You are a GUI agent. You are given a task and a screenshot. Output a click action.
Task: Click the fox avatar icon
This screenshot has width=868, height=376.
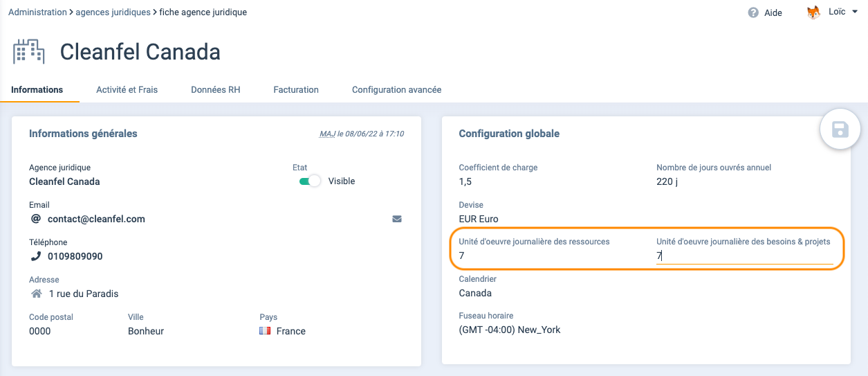tap(814, 12)
